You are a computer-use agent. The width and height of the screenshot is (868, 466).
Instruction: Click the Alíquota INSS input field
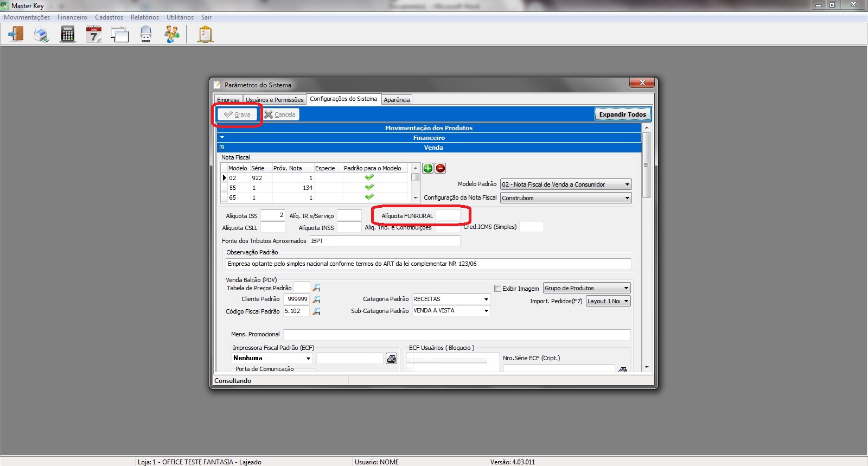[349, 227]
